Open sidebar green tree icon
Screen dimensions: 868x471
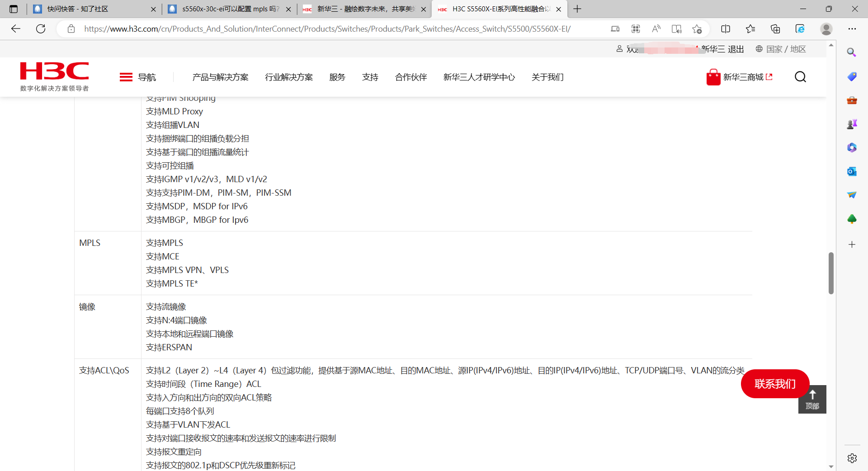pos(852,219)
